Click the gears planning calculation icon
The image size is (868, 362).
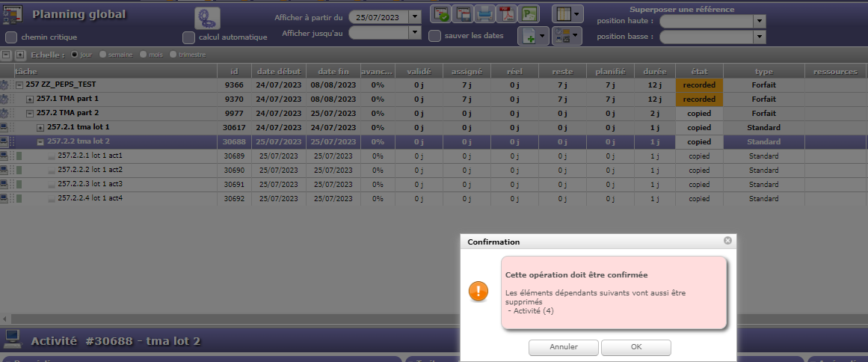pos(207,18)
